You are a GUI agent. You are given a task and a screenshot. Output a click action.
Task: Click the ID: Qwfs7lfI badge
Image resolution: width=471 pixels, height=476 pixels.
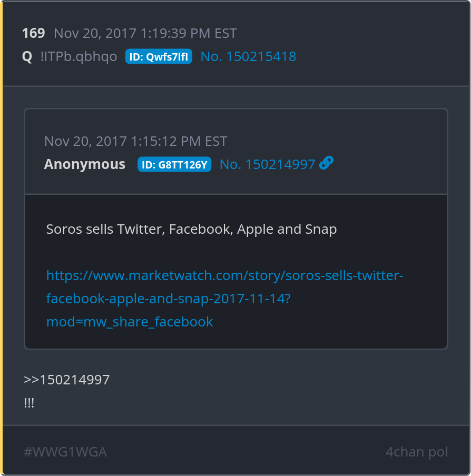(159, 57)
